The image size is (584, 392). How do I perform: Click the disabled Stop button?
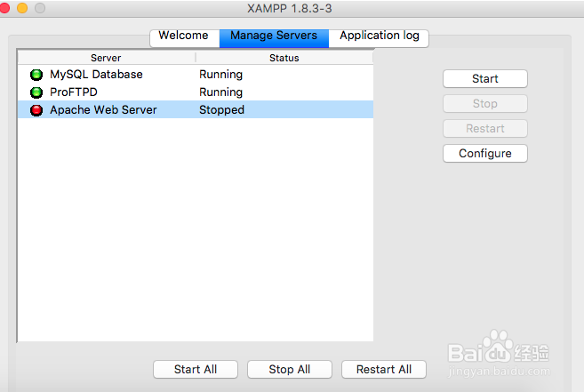pos(485,104)
